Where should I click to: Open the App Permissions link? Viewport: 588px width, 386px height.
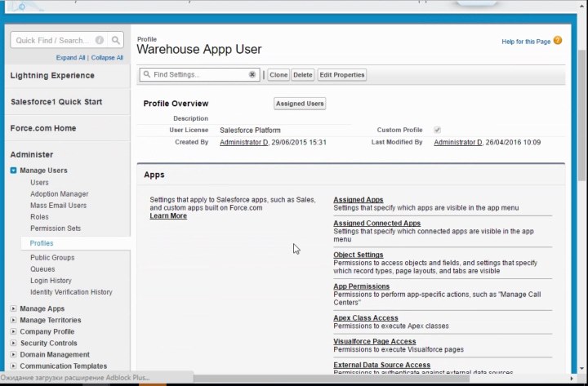click(x=362, y=286)
